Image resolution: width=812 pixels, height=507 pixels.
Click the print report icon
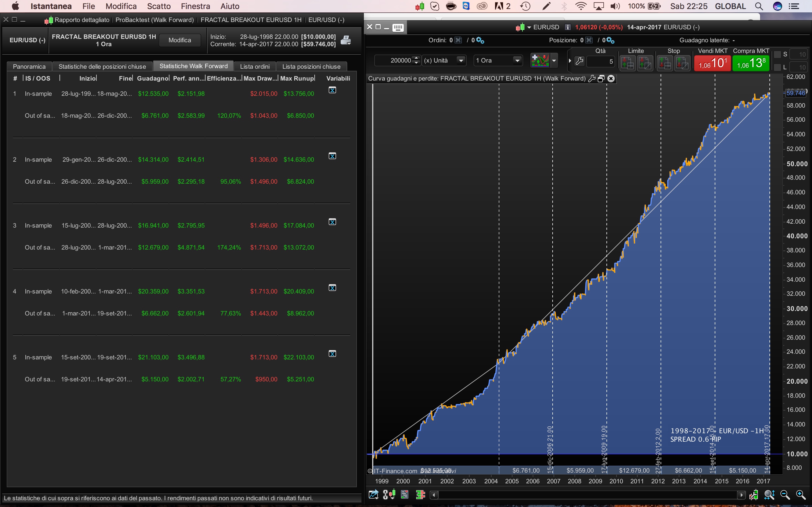tap(345, 40)
